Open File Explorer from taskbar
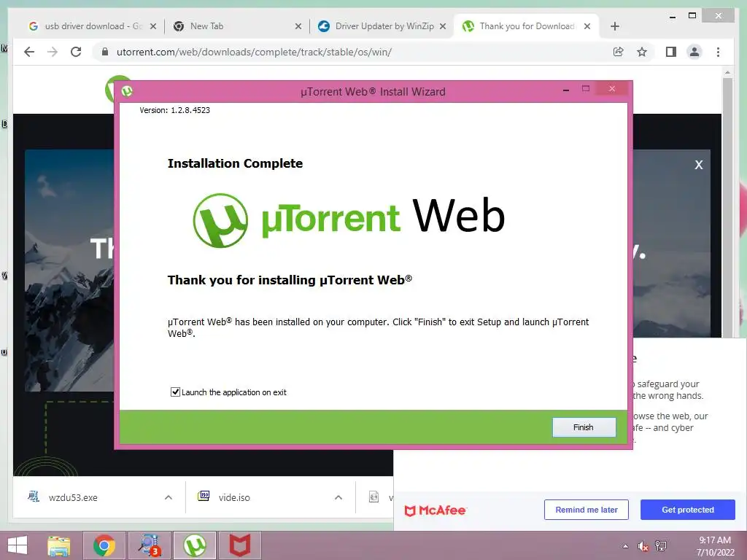 pos(58,545)
